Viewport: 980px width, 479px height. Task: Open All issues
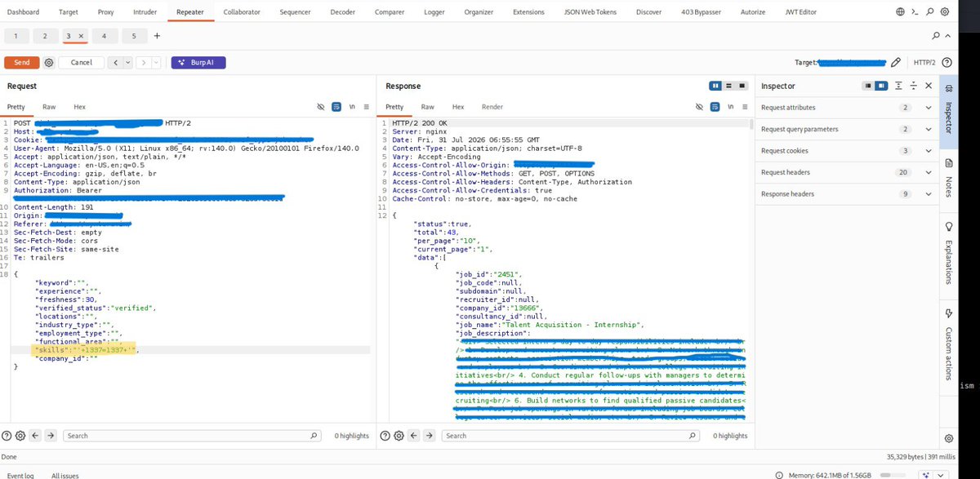[65, 475]
